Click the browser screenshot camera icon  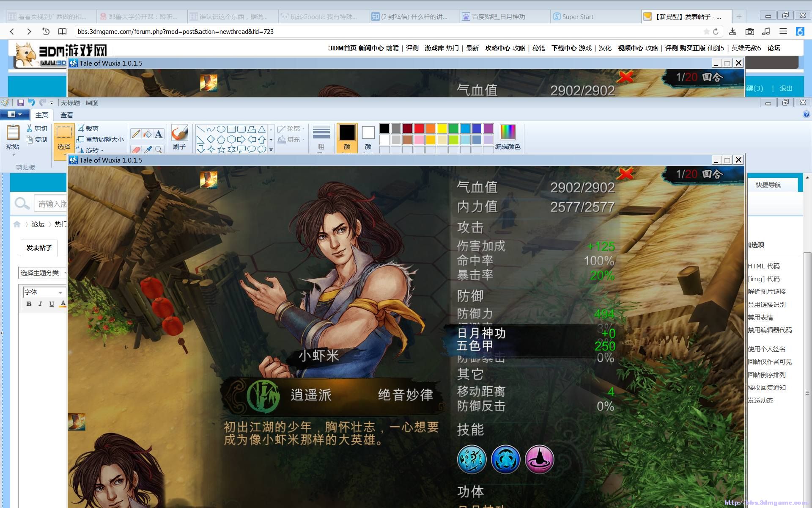click(749, 32)
